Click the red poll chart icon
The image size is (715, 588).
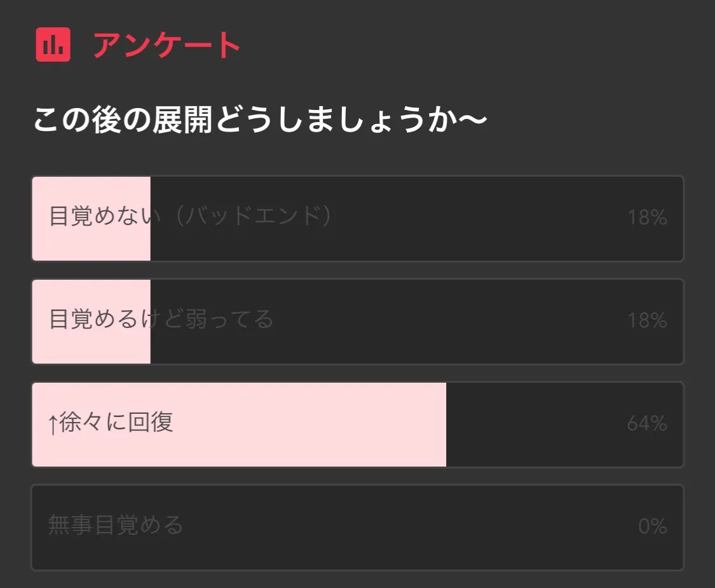coord(53,45)
